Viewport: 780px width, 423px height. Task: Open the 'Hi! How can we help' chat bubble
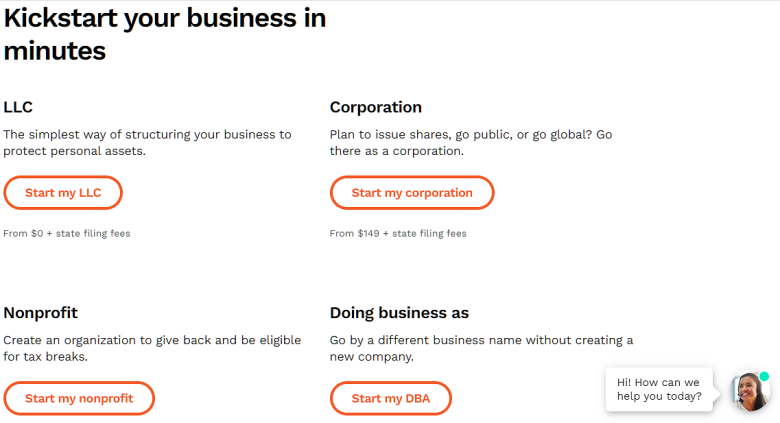point(659,389)
